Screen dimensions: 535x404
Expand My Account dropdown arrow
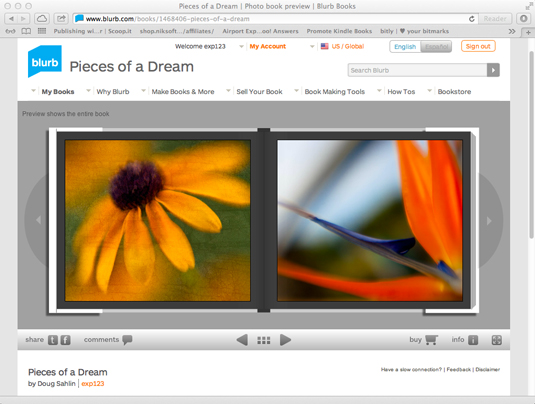pos(312,46)
